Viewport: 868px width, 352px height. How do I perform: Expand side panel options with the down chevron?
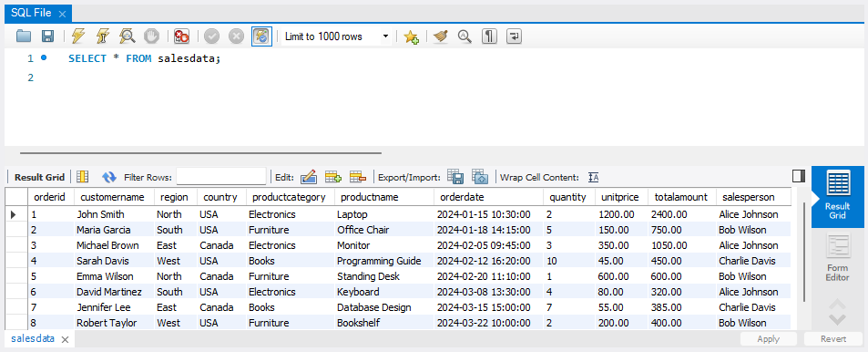[838, 319]
